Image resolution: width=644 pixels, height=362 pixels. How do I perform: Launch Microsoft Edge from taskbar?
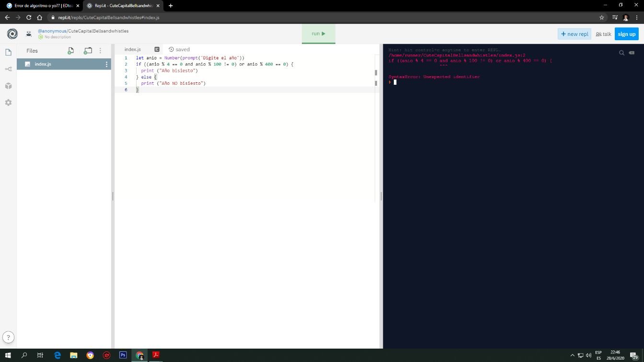tap(57, 355)
